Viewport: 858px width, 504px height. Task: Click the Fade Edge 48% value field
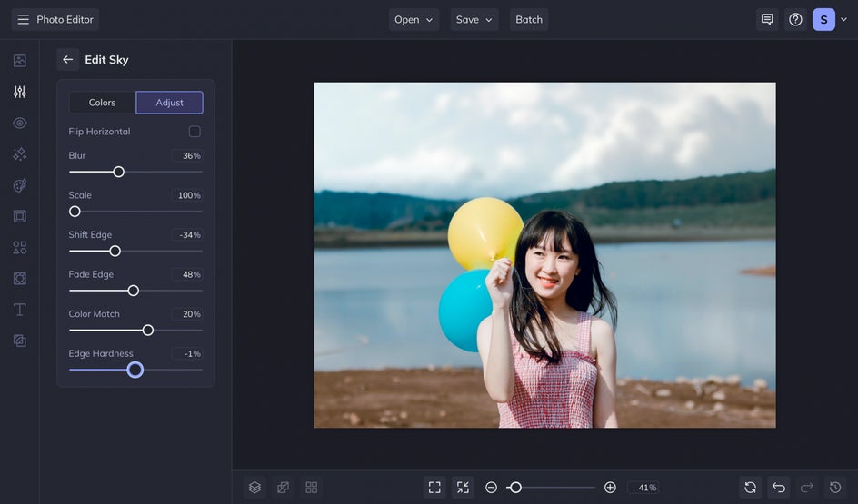coord(187,274)
